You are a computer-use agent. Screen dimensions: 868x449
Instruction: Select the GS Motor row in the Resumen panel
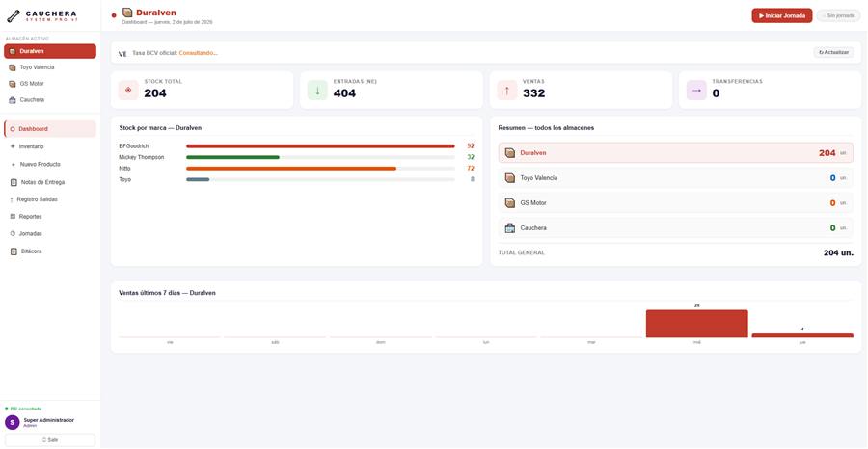[x=675, y=203]
